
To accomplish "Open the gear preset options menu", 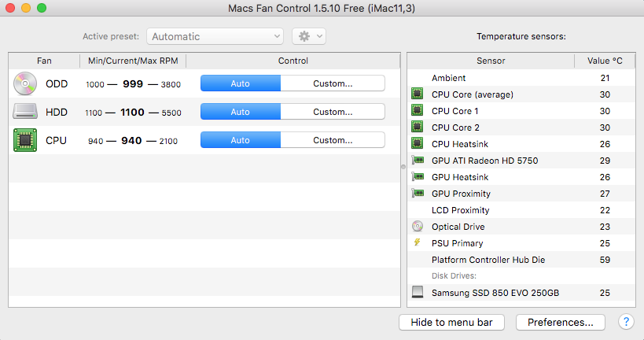I will click(309, 36).
